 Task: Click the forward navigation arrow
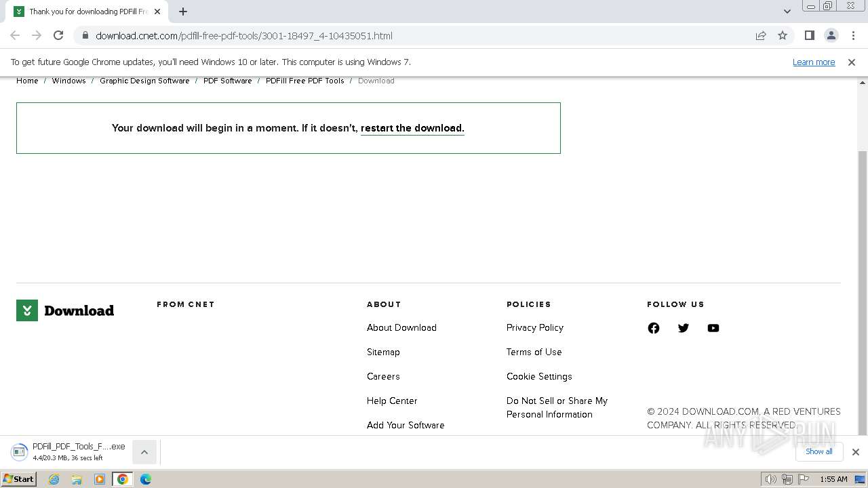[37, 35]
